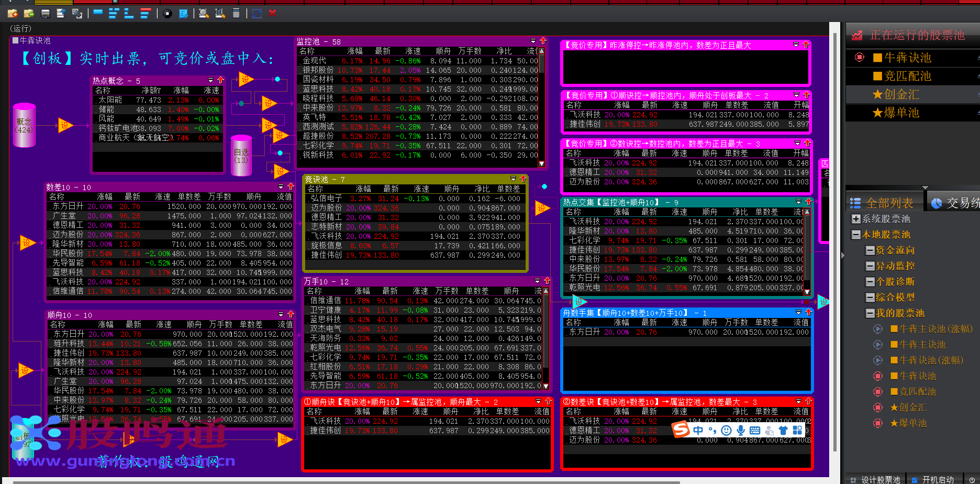Viewport: 980px width, 484px height.
Task: Click the Sogou input method S icon
Action: pos(681,430)
